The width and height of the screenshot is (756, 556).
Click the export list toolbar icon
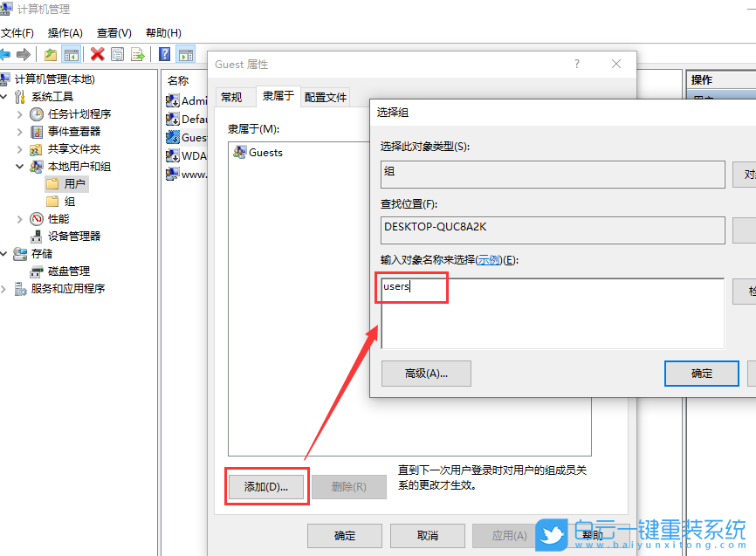point(137,54)
